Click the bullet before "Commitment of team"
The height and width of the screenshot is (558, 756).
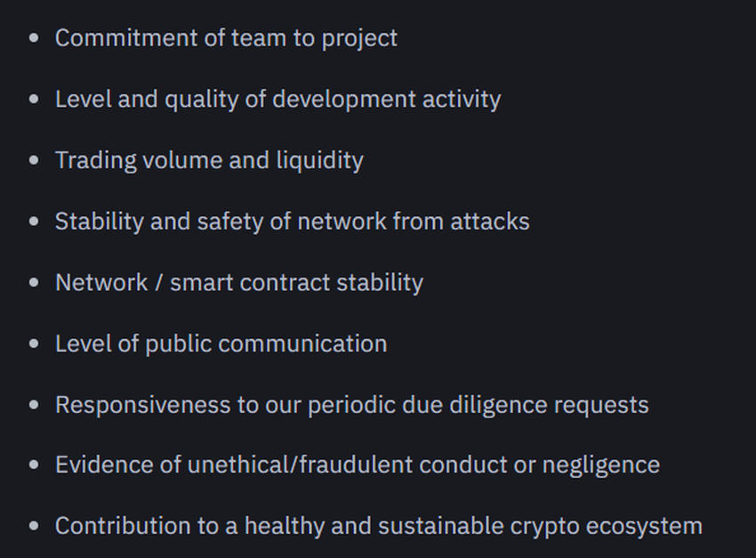34,38
